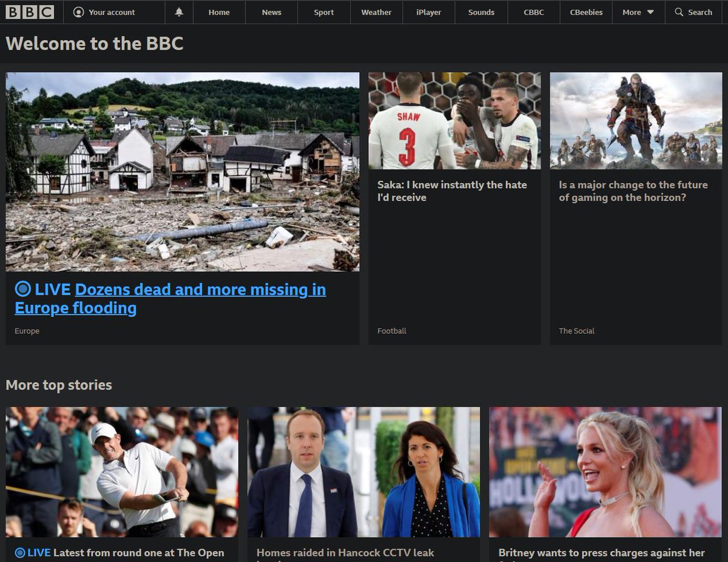Click the Britney Spears photo

(605, 472)
